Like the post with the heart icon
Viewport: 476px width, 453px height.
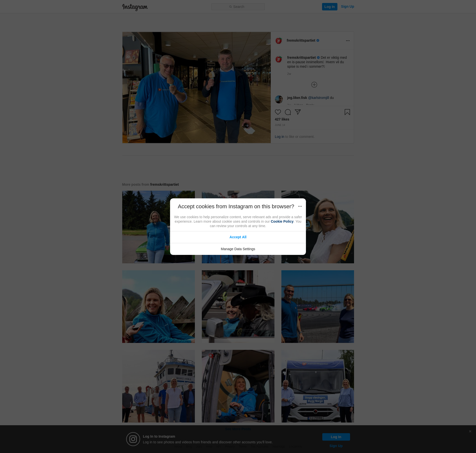pos(278,112)
